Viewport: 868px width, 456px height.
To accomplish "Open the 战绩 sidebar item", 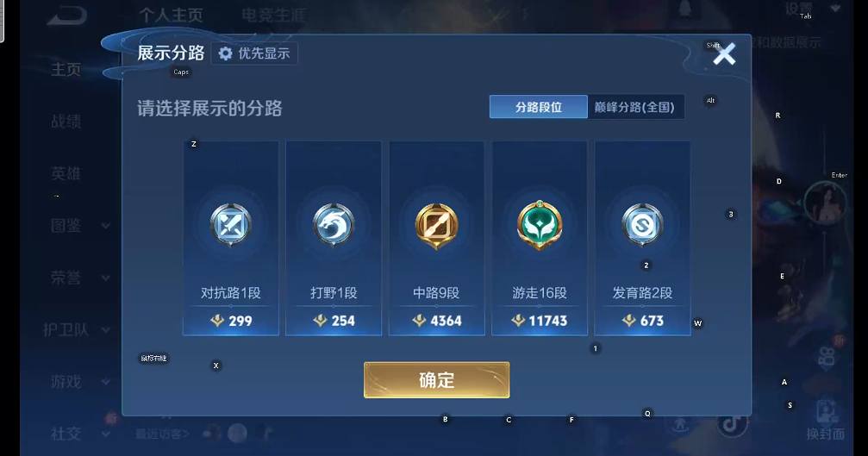I will point(66,122).
